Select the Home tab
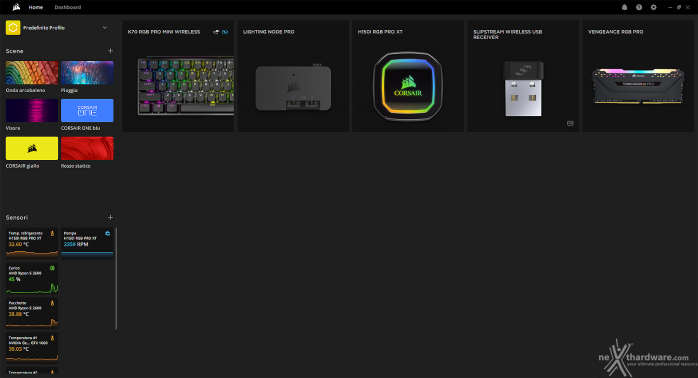This screenshot has width=698, height=378. [36, 7]
